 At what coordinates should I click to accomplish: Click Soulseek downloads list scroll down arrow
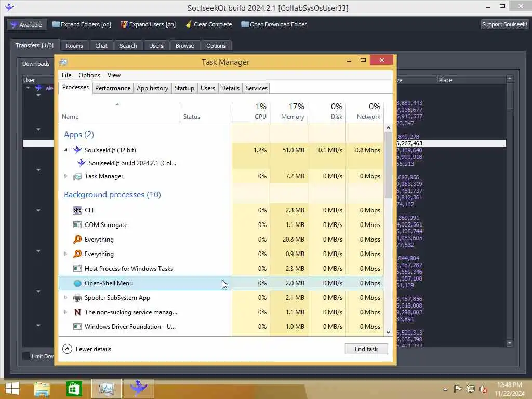(509, 343)
